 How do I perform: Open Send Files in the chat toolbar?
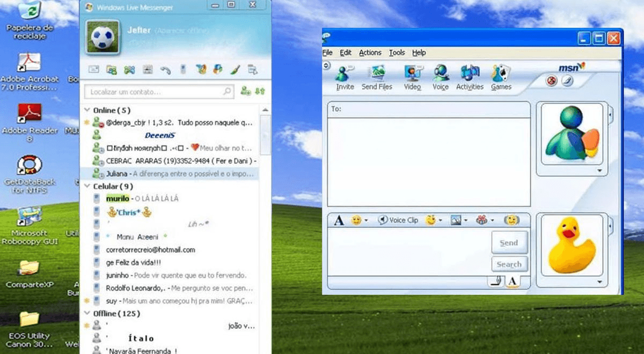point(377,77)
